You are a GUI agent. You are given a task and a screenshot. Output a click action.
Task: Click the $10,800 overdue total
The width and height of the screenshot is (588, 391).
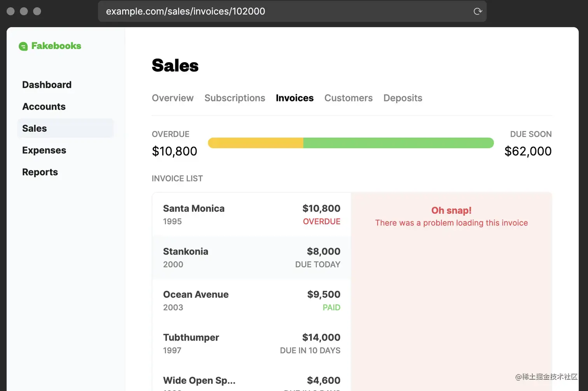(175, 151)
